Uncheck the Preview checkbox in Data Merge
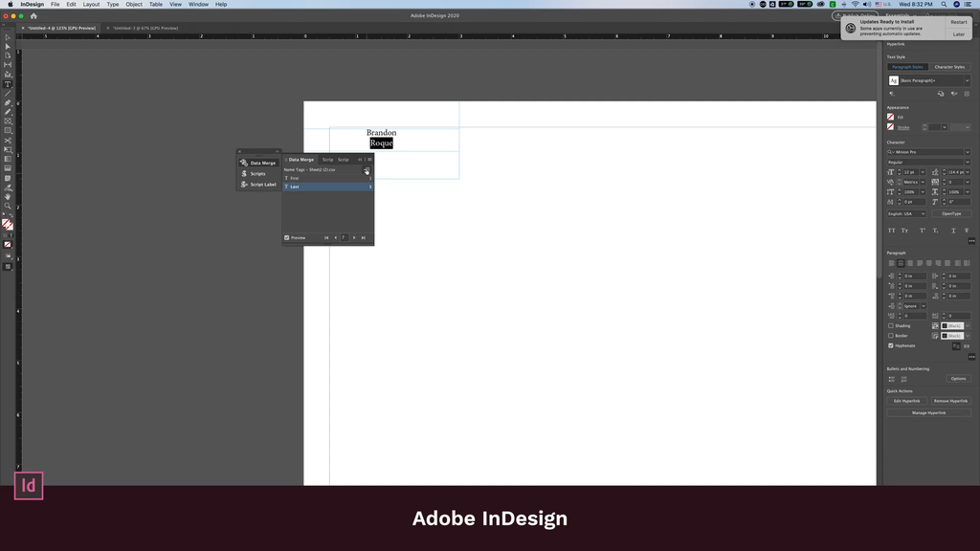The image size is (980, 551). click(x=287, y=237)
